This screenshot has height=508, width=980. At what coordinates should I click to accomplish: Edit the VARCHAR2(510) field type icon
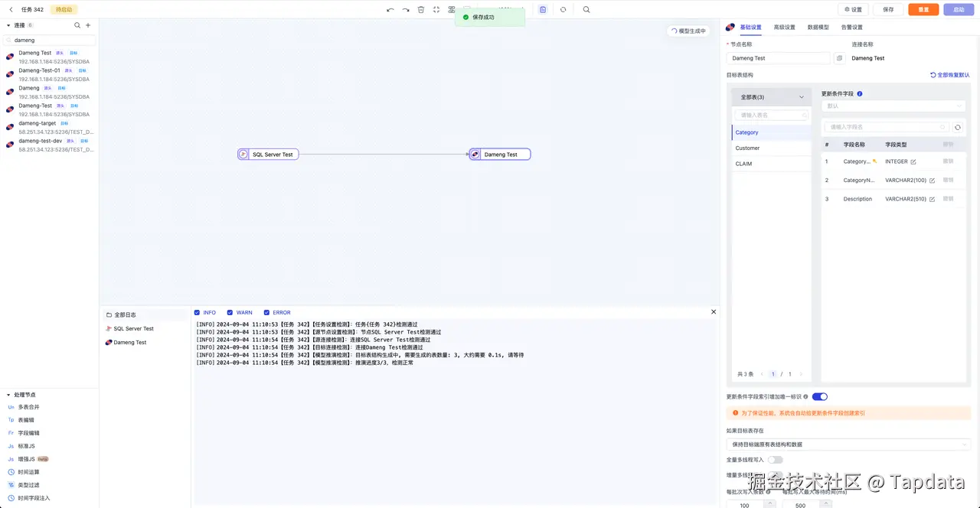click(932, 199)
